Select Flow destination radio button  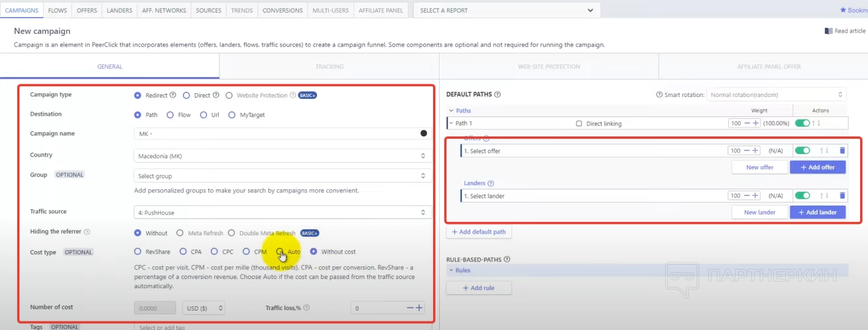coord(170,115)
